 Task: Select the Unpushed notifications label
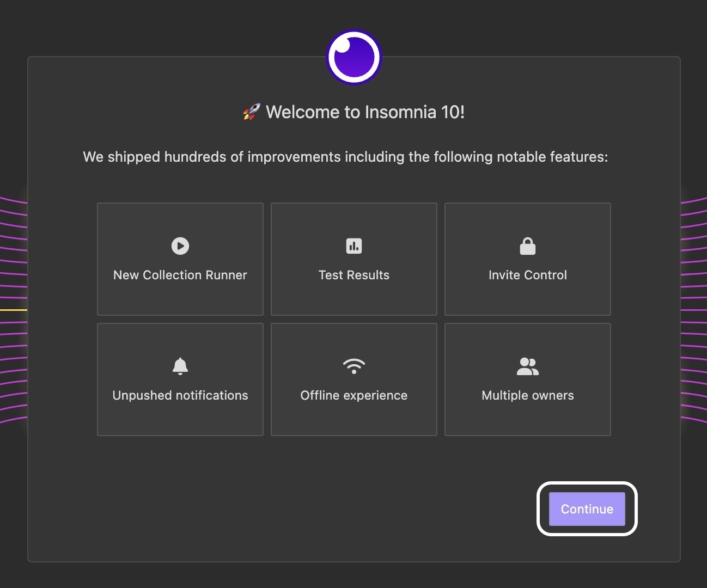[x=180, y=395]
